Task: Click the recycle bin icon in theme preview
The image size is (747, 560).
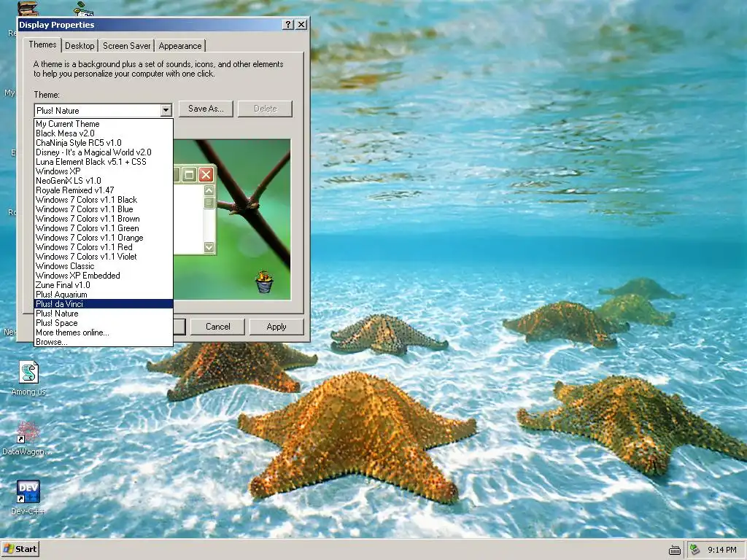Action: click(x=264, y=282)
